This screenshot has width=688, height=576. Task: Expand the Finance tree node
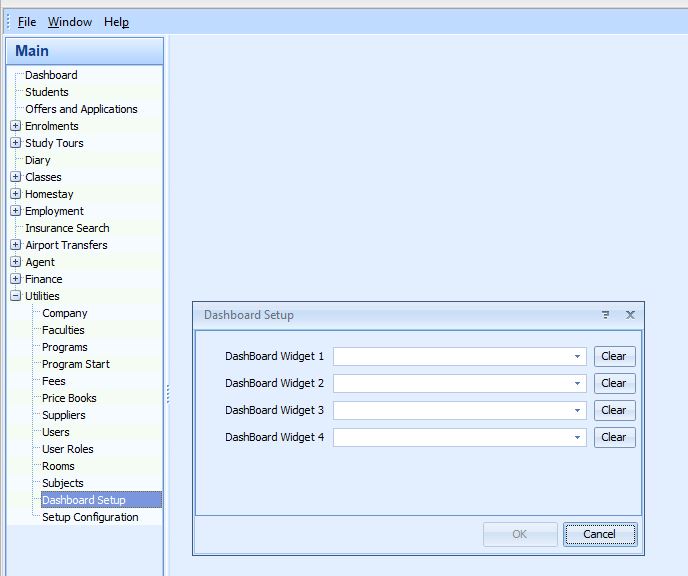click(16, 279)
